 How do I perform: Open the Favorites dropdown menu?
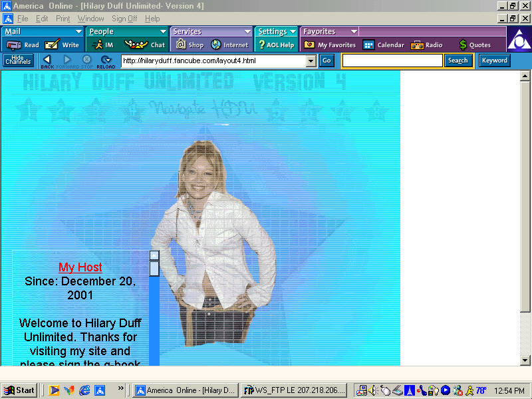click(354, 31)
